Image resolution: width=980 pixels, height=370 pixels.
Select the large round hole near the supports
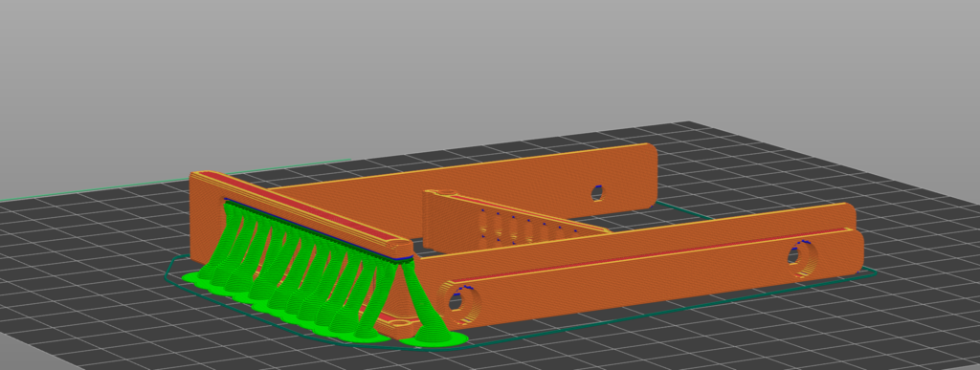[457, 302]
